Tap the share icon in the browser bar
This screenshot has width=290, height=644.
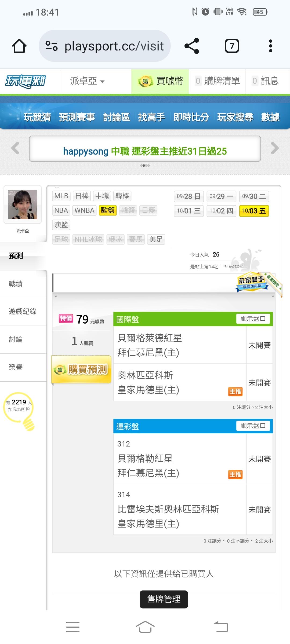192,46
